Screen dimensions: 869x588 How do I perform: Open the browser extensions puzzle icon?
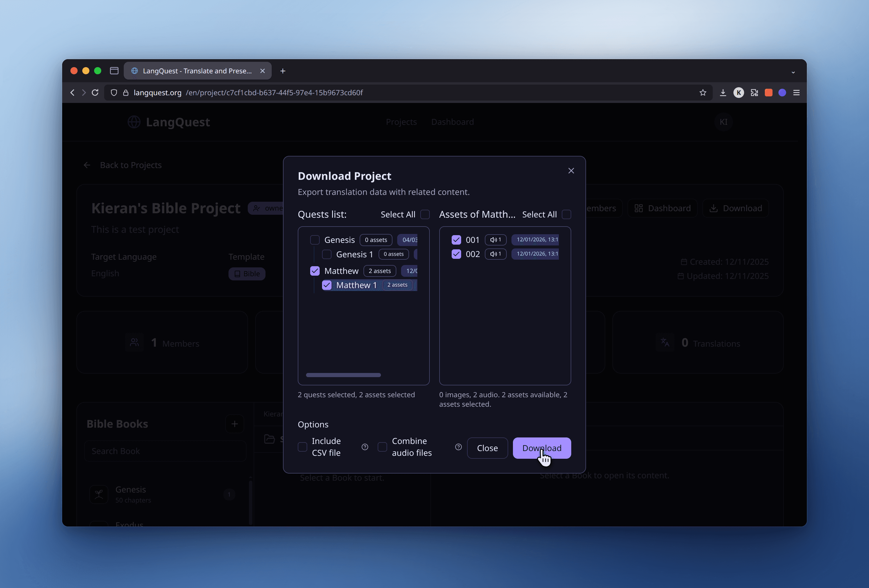coord(754,93)
